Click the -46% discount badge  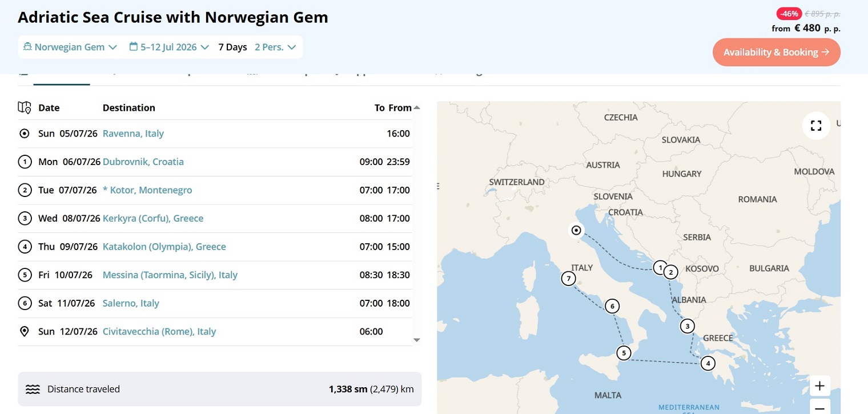pos(788,14)
